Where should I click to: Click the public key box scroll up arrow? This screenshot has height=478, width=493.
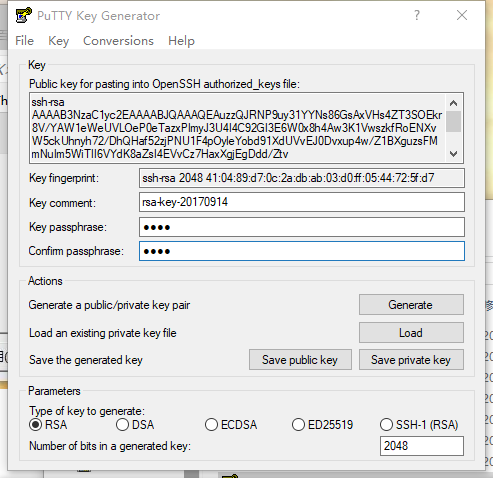tap(453, 103)
